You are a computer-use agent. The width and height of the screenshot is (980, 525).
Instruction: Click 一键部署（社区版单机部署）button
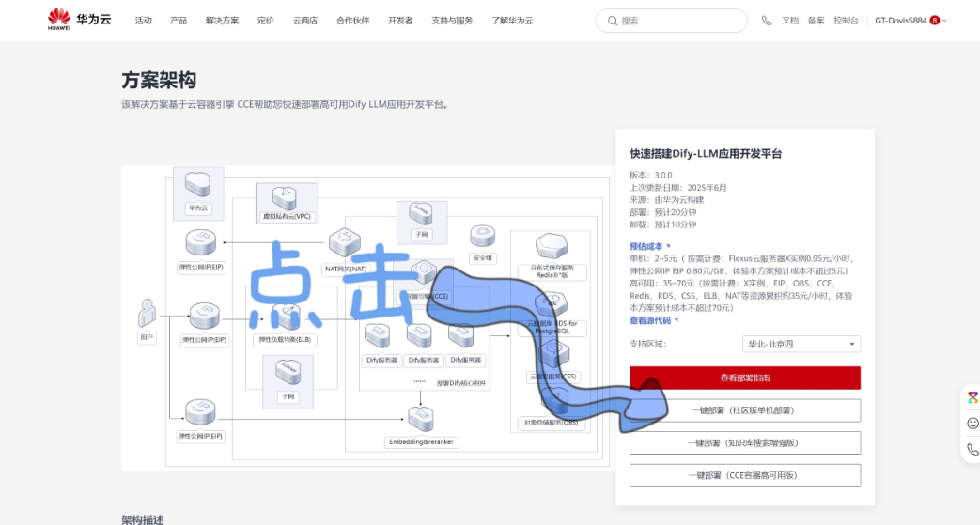coord(744,410)
